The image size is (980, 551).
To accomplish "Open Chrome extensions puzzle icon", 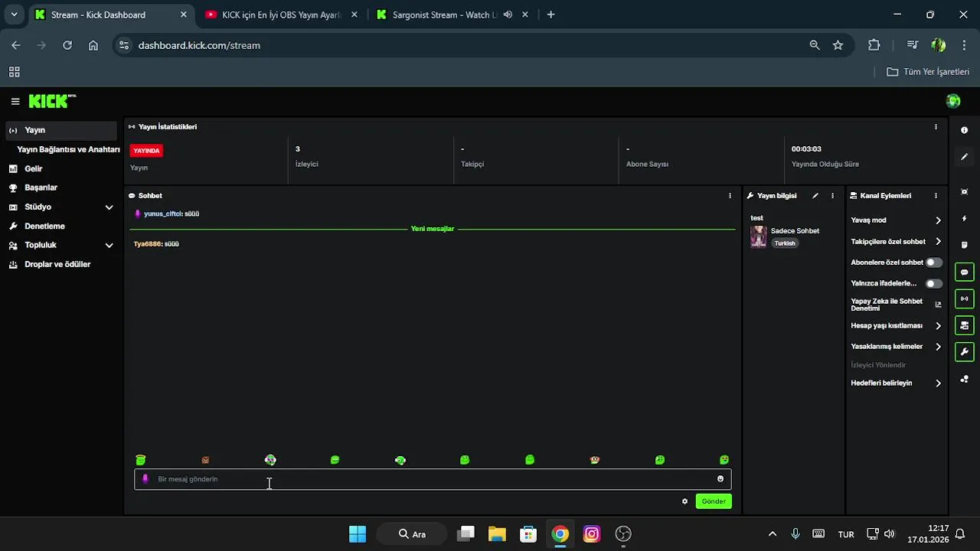I will [874, 45].
